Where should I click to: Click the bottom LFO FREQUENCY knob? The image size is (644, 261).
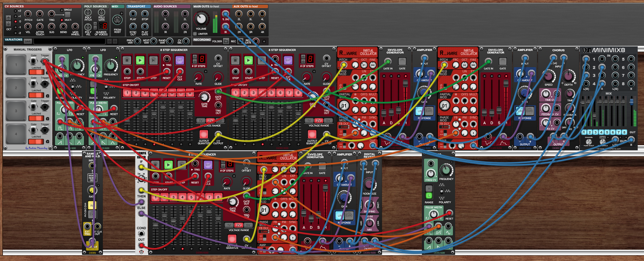click(446, 170)
